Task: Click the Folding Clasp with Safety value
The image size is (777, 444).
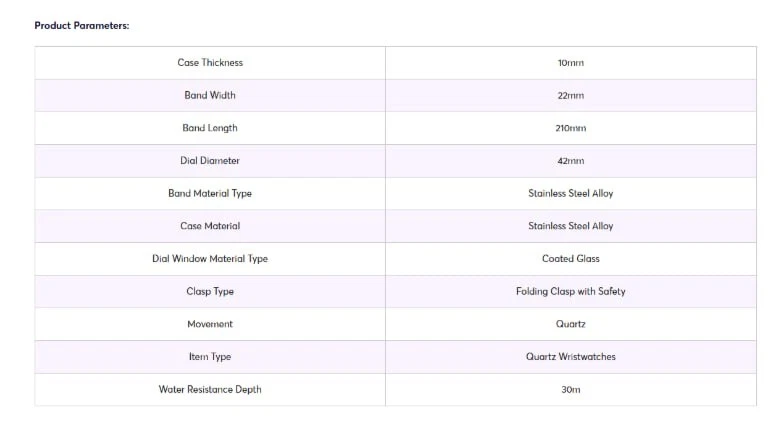Action: coord(570,292)
